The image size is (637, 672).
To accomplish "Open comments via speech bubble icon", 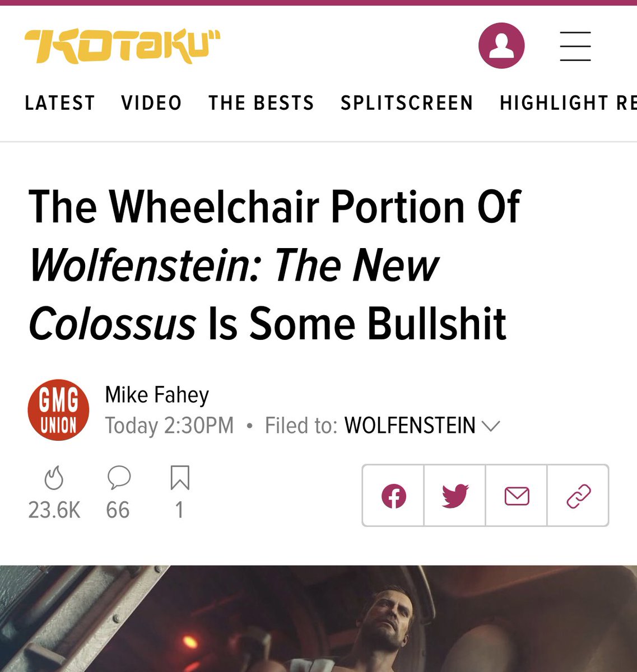I will pyautogui.click(x=119, y=478).
